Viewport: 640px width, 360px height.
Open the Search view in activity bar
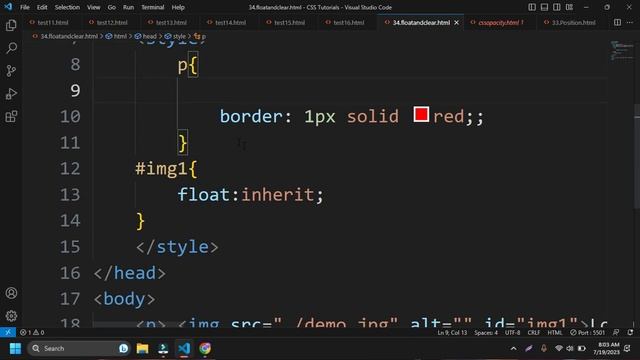click(11, 48)
